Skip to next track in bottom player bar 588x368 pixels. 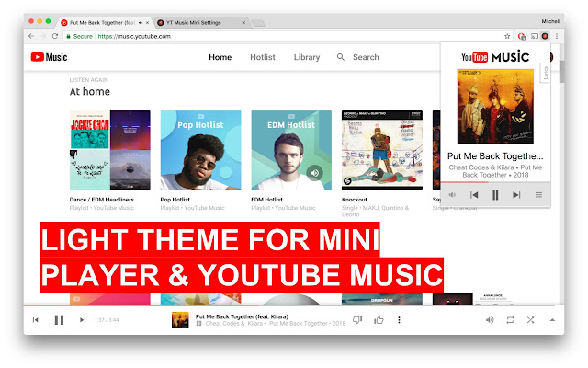click(83, 320)
